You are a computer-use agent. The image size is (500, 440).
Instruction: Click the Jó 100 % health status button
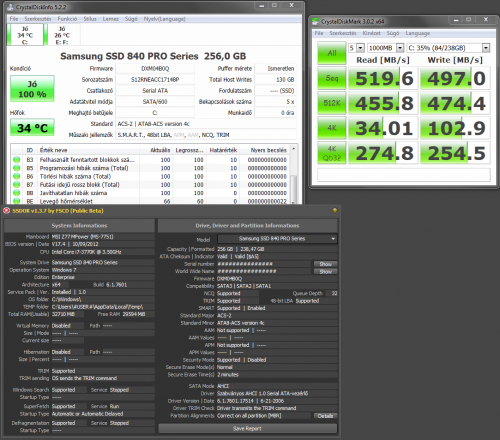[x=32, y=89]
